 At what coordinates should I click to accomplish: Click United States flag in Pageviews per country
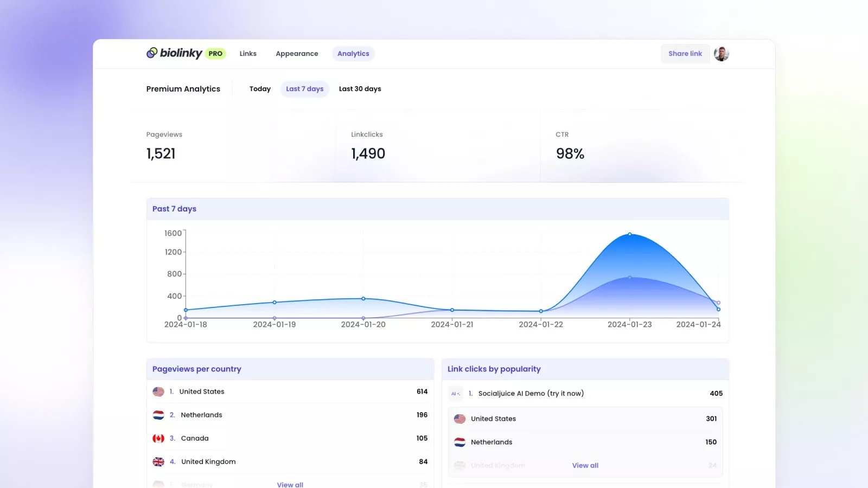pos(158,391)
